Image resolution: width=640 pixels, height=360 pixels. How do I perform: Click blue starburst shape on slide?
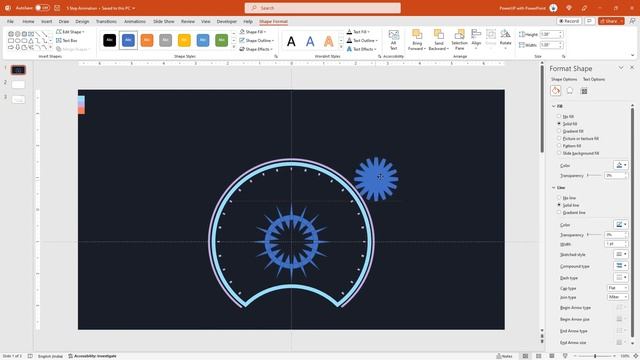point(376,179)
